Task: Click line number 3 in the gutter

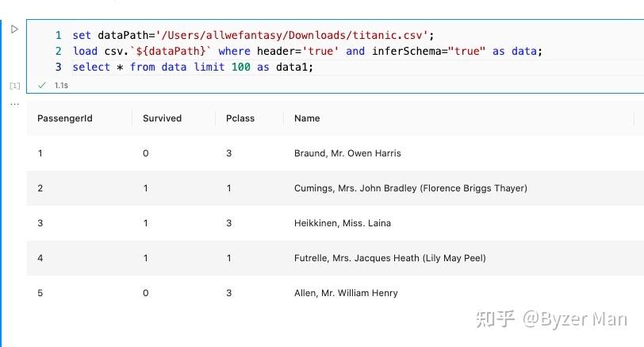Action: [x=58, y=67]
